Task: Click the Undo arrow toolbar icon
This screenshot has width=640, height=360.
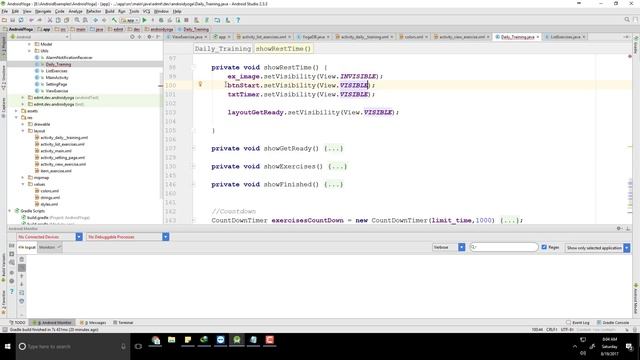Action: pos(31,20)
